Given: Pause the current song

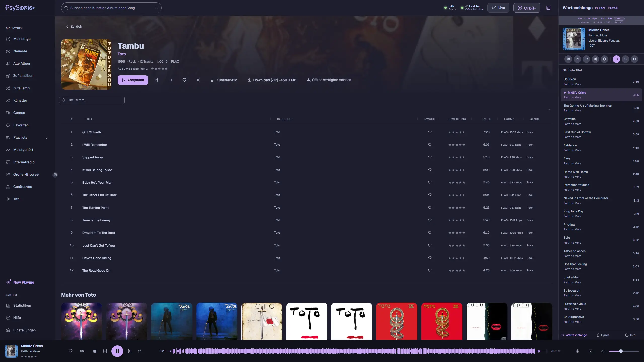Looking at the screenshot, I should (x=117, y=351).
